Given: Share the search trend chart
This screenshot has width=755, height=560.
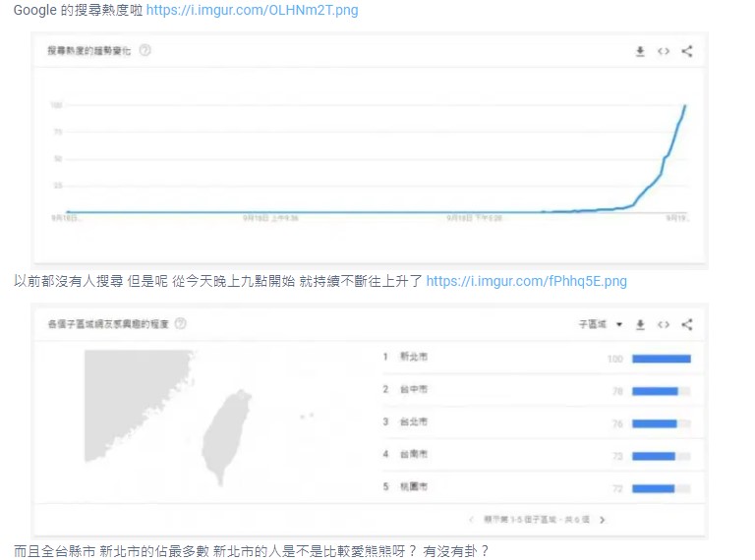Looking at the screenshot, I should [687, 51].
